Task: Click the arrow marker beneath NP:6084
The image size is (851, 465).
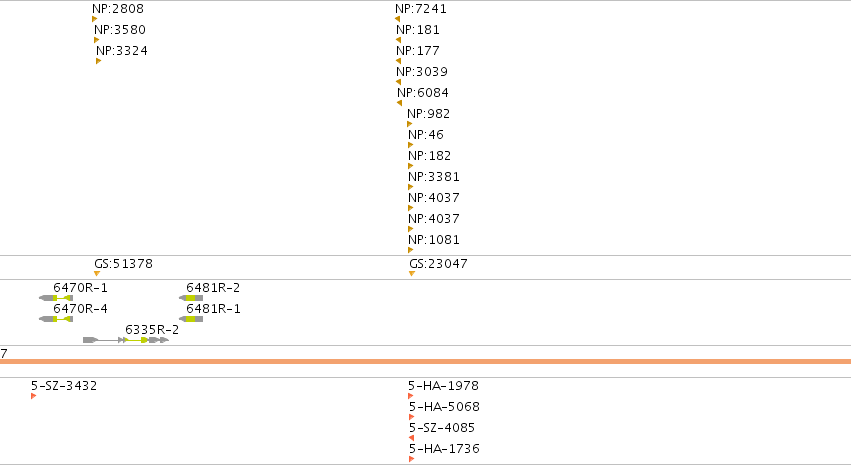Action: (400, 103)
